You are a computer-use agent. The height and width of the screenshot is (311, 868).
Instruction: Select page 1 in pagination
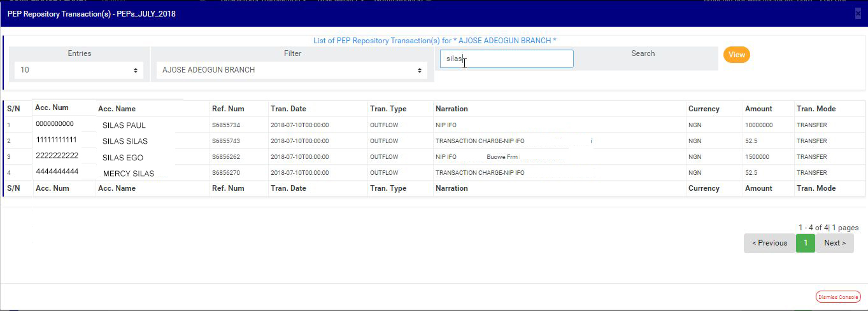pyautogui.click(x=805, y=243)
